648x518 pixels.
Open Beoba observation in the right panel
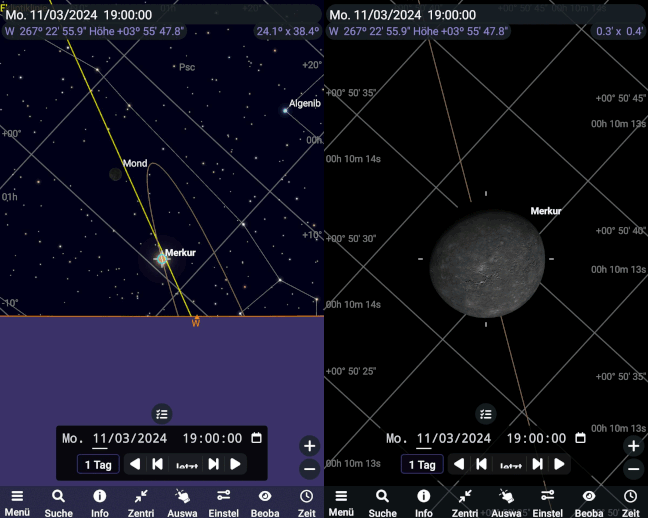click(589, 503)
